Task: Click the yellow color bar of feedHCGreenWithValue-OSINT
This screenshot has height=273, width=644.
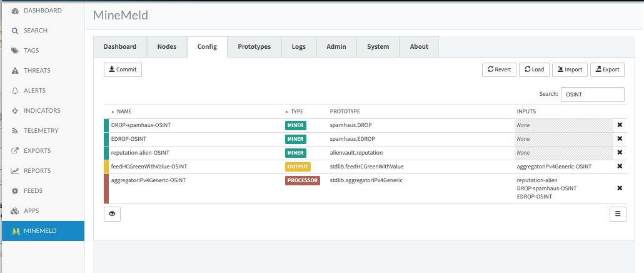Action: 106,167
